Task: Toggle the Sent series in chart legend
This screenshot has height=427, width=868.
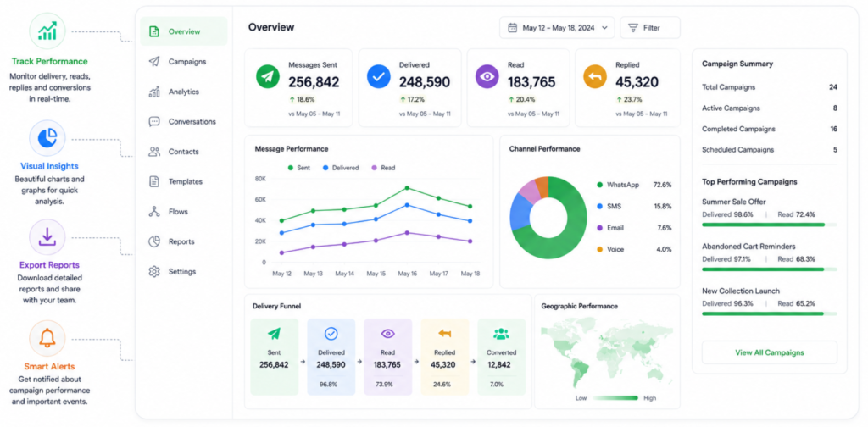Action: coord(299,168)
